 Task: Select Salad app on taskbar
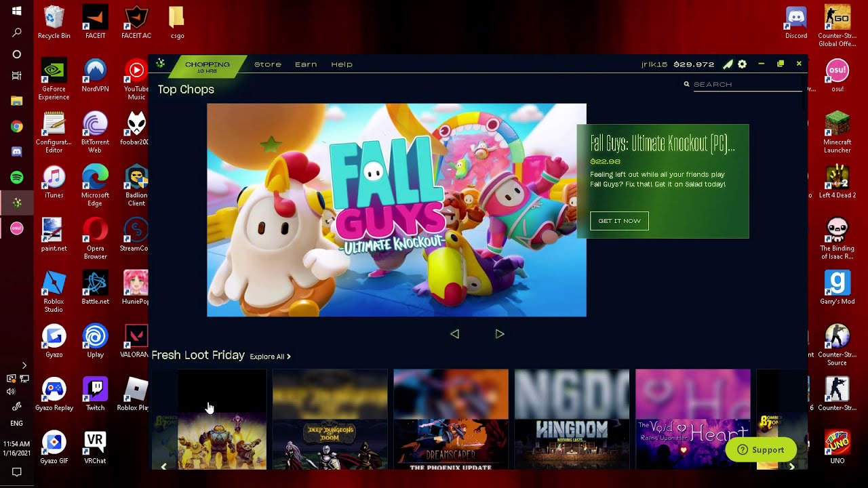click(x=17, y=203)
